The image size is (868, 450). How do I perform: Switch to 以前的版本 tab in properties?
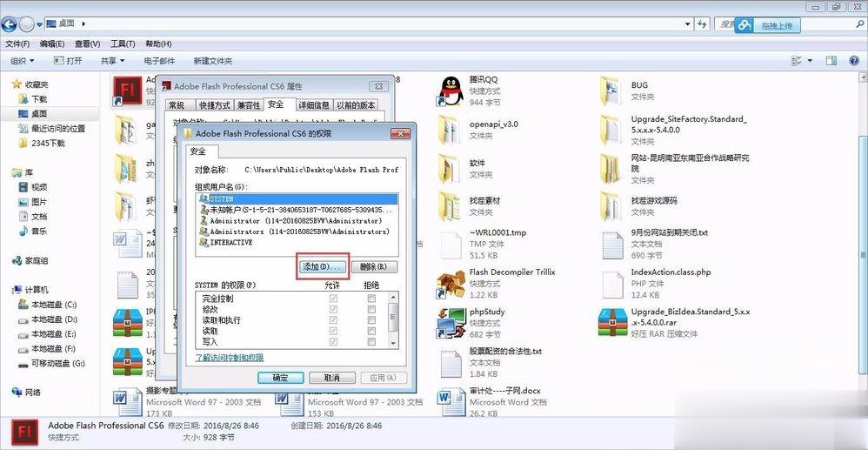click(x=356, y=105)
